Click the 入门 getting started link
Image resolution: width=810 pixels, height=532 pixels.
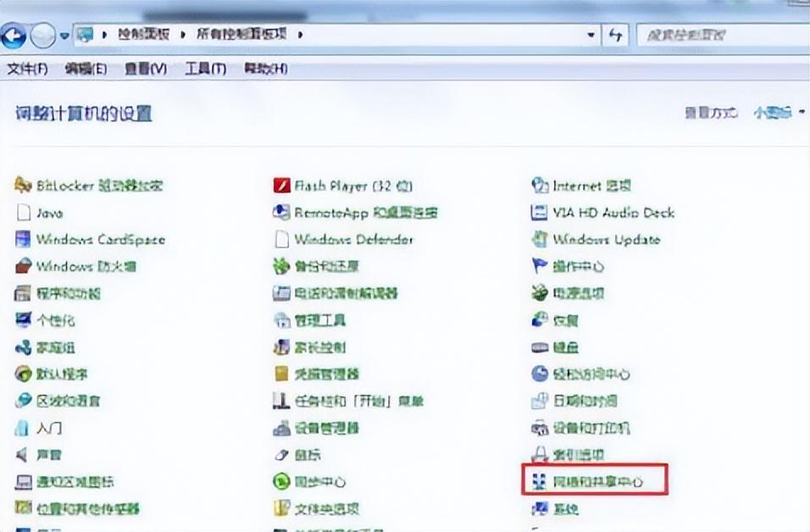50,428
